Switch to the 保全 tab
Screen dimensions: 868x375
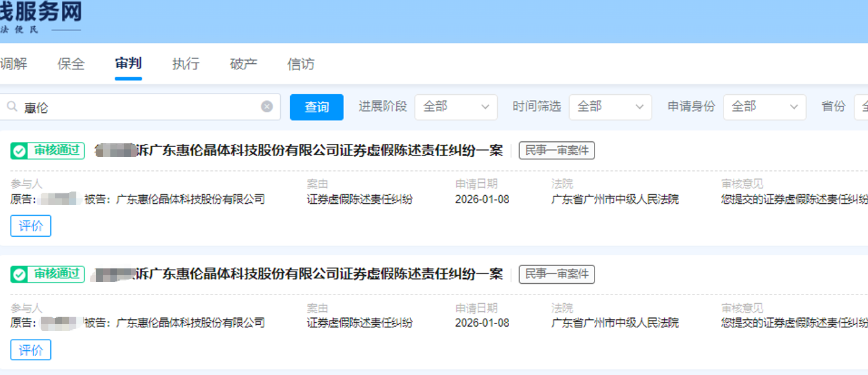[x=70, y=64]
